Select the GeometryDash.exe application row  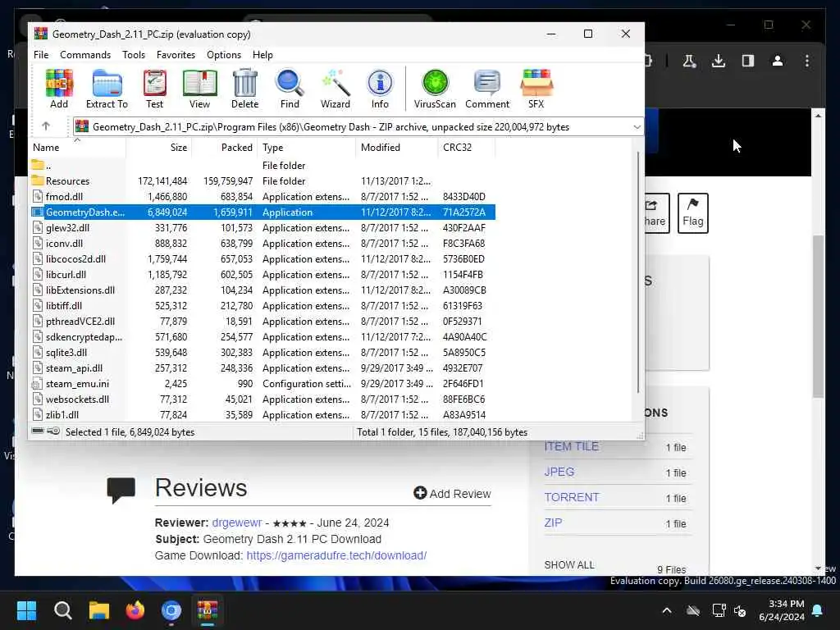coord(262,212)
